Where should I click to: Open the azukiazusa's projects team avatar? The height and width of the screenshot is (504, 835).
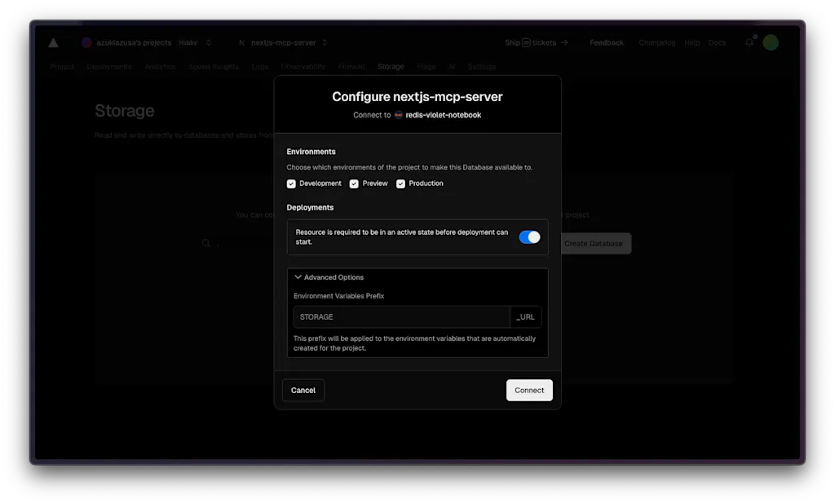86,42
